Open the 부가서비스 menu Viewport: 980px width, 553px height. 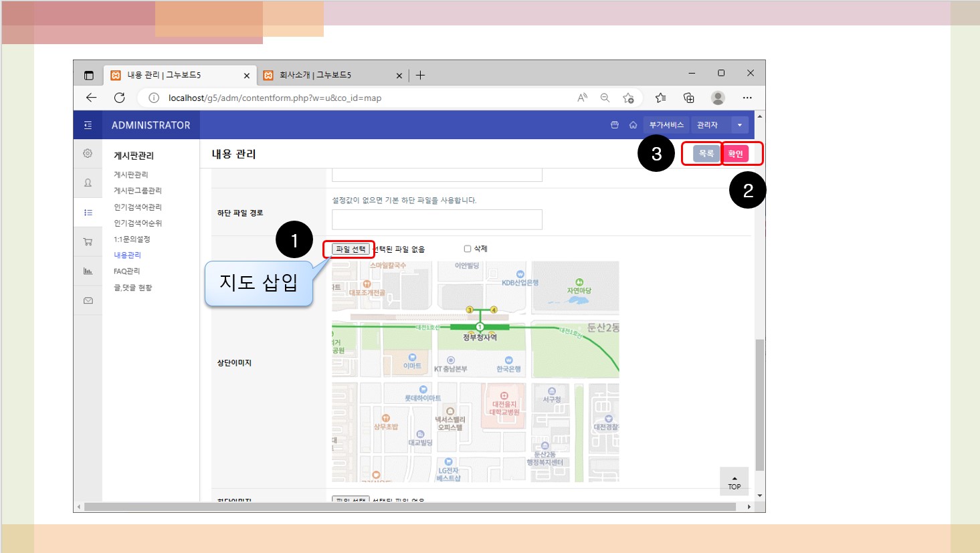coord(666,125)
